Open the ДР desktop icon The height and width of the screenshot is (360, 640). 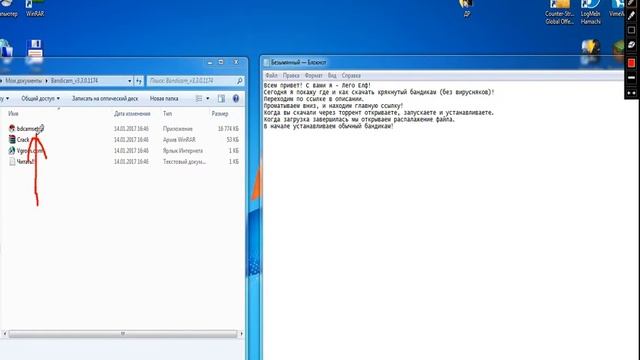pos(467,8)
